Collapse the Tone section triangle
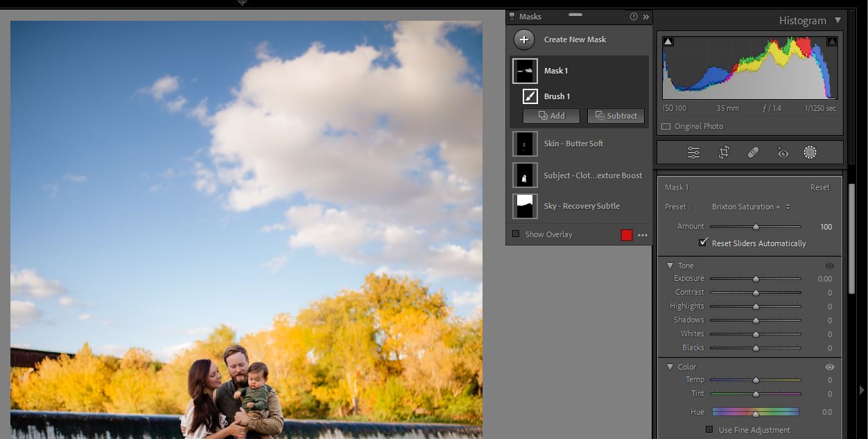 (670, 266)
